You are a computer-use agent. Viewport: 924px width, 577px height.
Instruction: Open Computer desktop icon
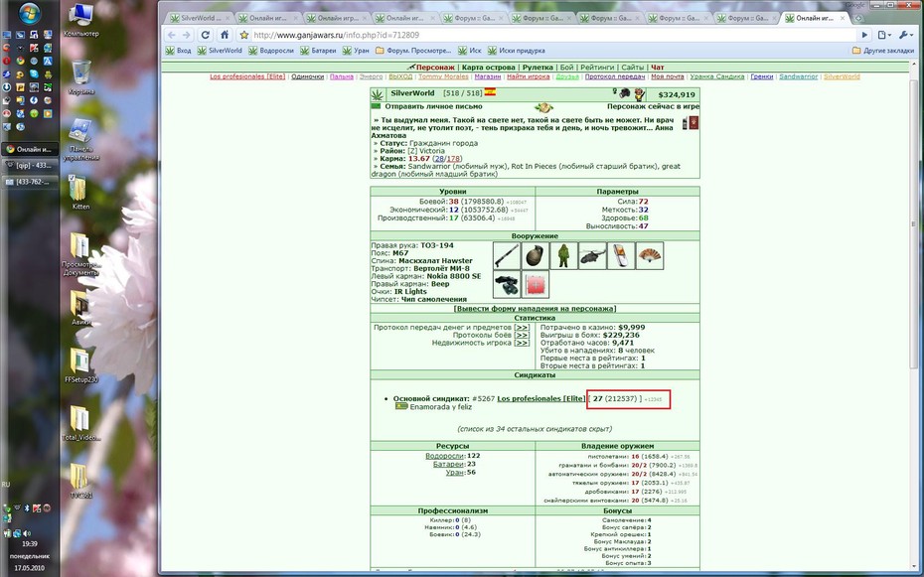[81, 21]
